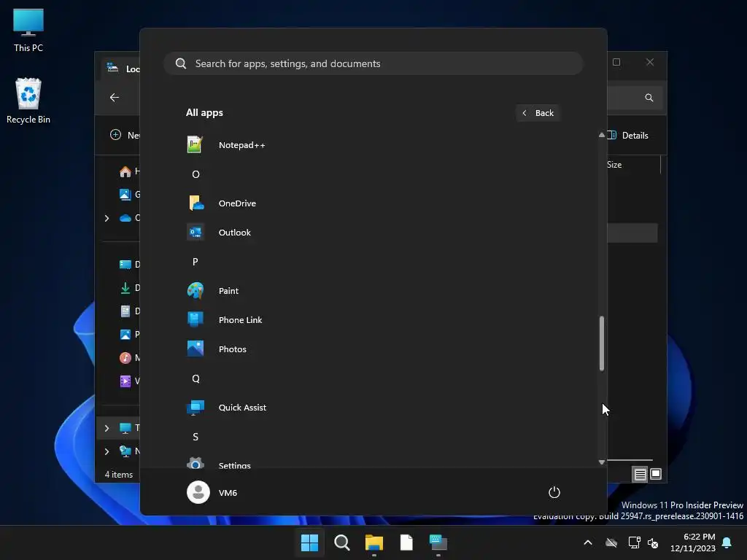This screenshot has width=747, height=560.
Task: Open the Outlook app entry
Action: (x=371, y=233)
